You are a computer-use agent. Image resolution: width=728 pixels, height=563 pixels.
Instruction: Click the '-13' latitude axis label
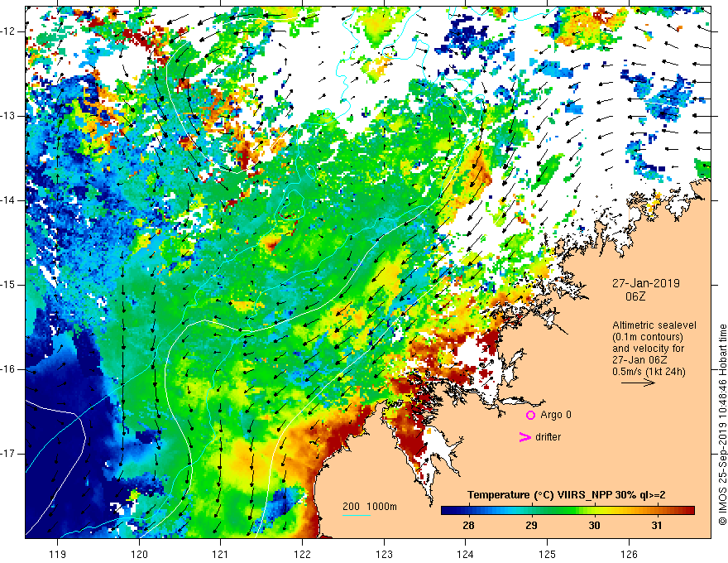[x=8, y=116]
